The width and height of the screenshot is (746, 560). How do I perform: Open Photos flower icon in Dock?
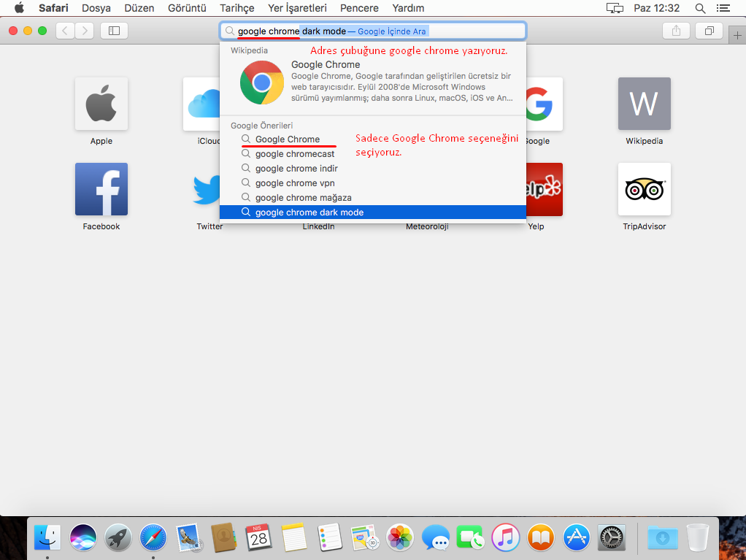point(400,537)
